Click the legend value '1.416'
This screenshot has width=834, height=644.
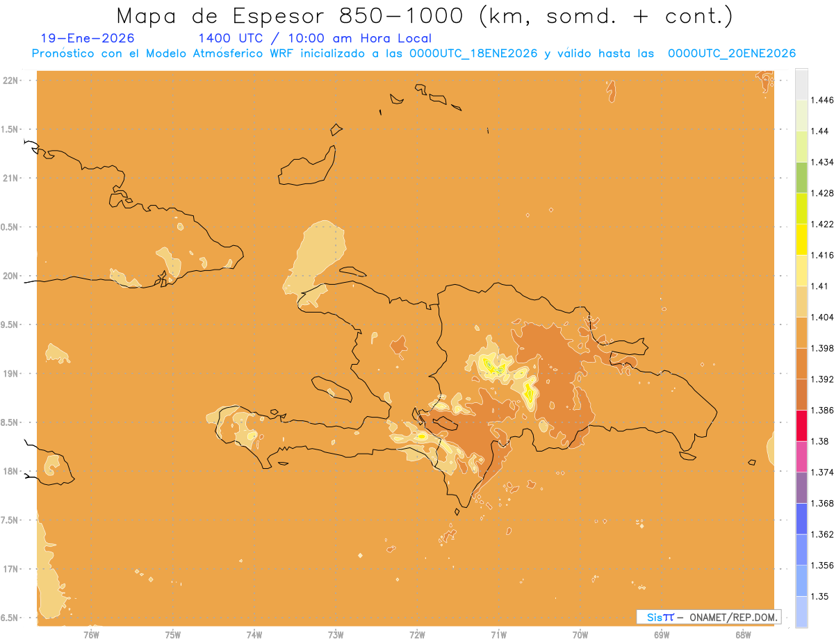click(x=823, y=255)
